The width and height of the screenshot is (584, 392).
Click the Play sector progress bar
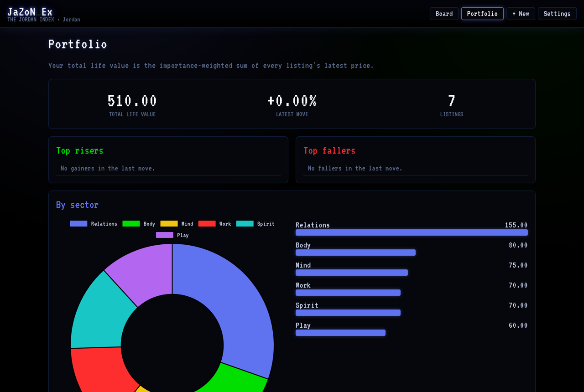click(340, 333)
